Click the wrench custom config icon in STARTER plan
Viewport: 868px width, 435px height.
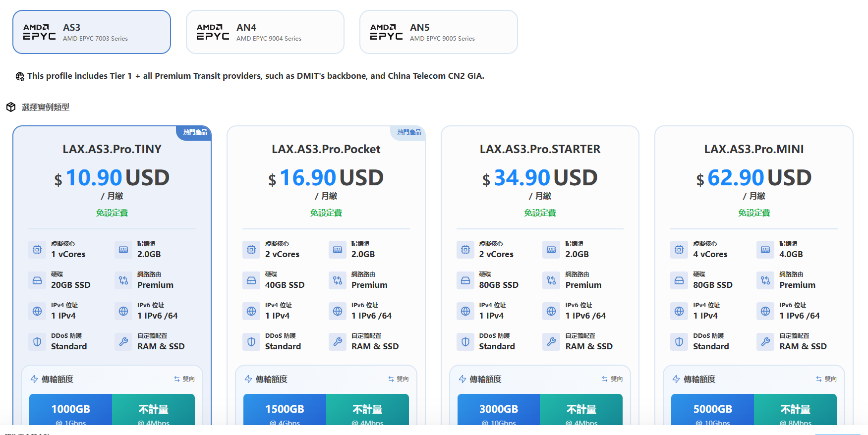click(x=551, y=342)
